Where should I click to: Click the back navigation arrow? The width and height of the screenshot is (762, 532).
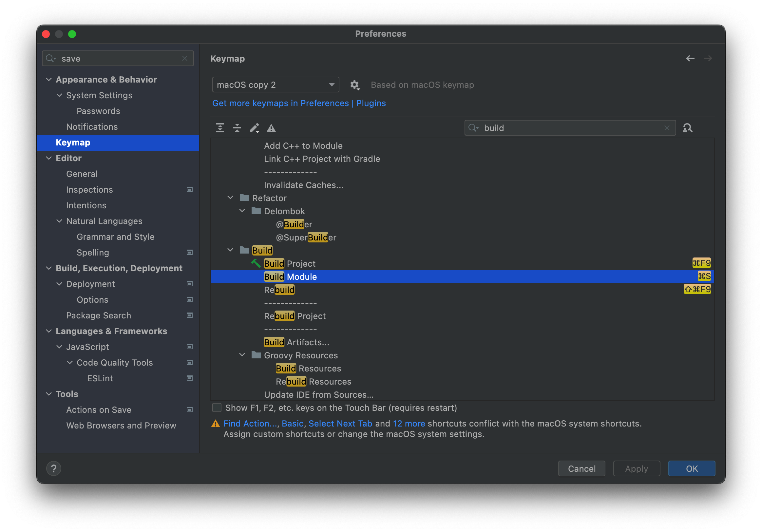[x=690, y=58]
